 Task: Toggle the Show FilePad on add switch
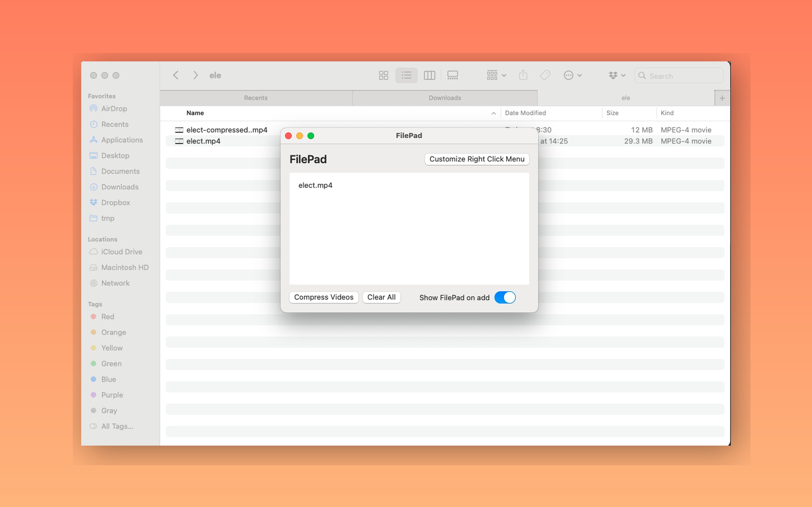click(x=505, y=297)
